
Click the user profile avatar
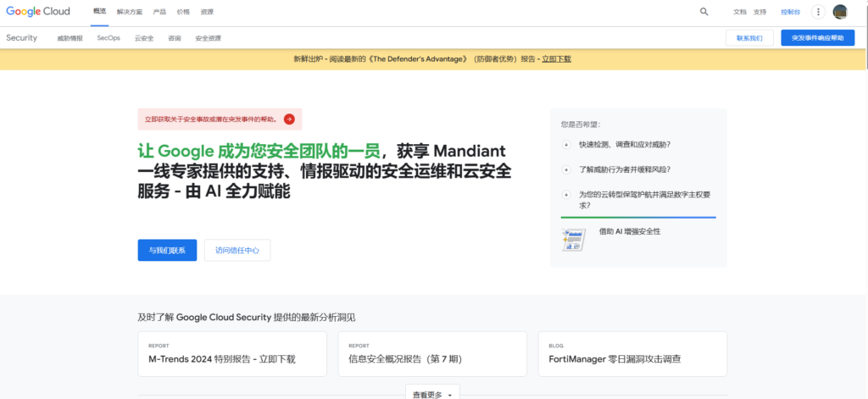(x=840, y=12)
